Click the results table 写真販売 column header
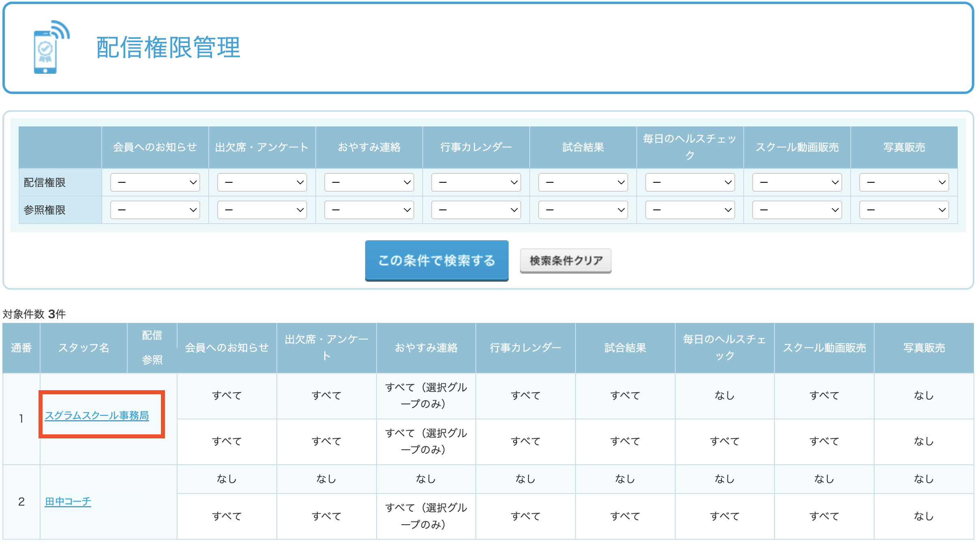Screen dimensions: 980x547 (924, 348)
